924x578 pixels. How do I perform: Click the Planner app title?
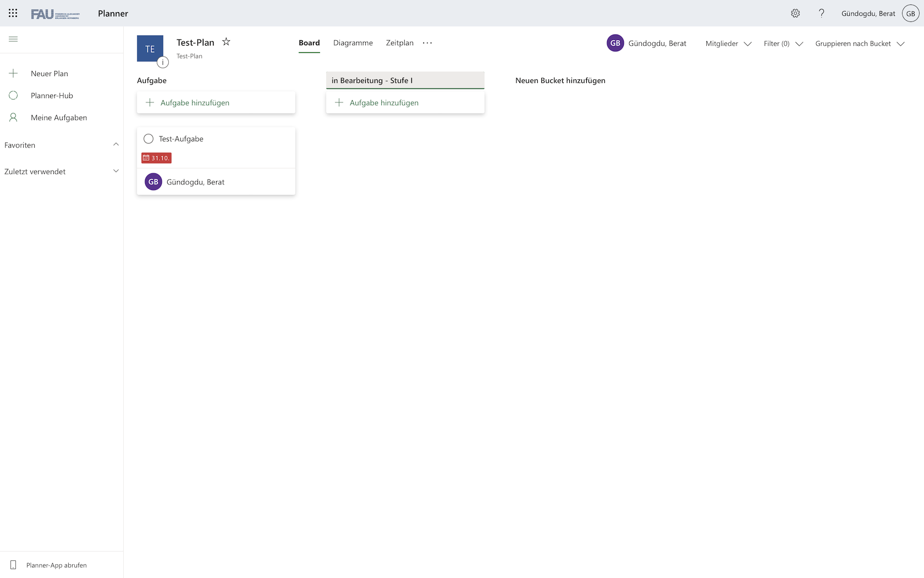(x=113, y=14)
